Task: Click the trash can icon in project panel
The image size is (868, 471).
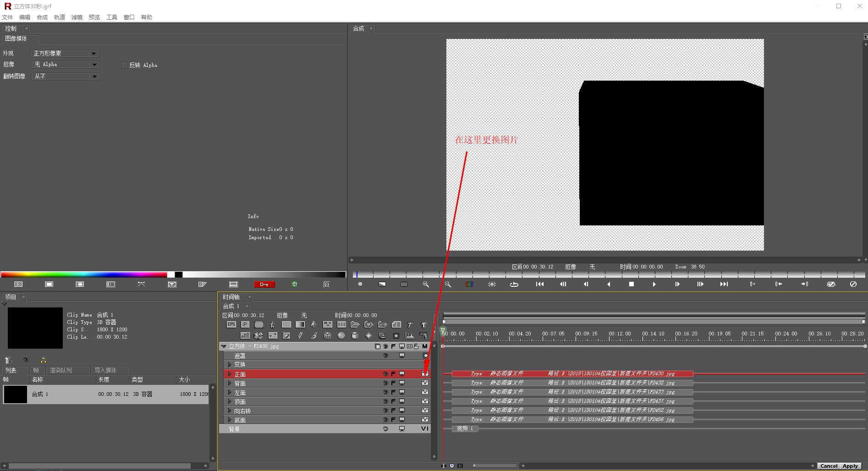Action: [x=8, y=360]
